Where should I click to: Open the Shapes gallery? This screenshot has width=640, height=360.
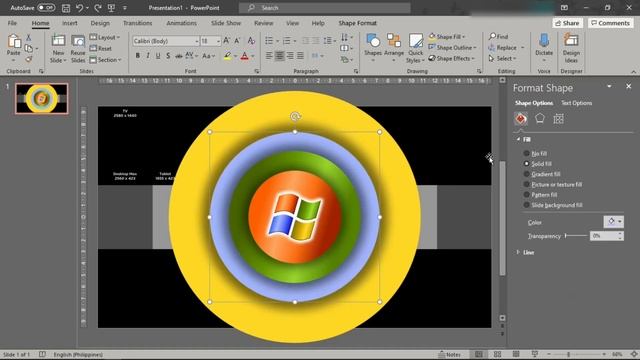(373, 48)
